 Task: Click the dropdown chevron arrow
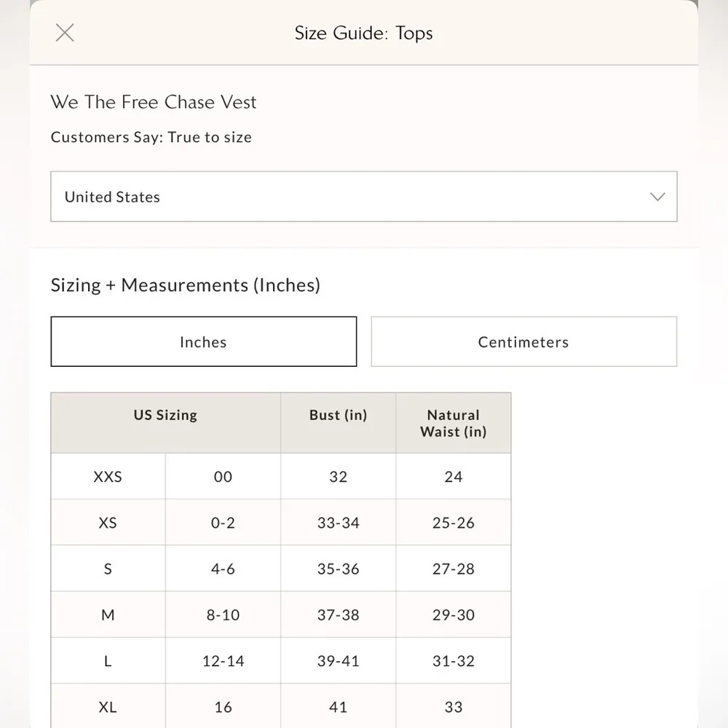tap(657, 197)
